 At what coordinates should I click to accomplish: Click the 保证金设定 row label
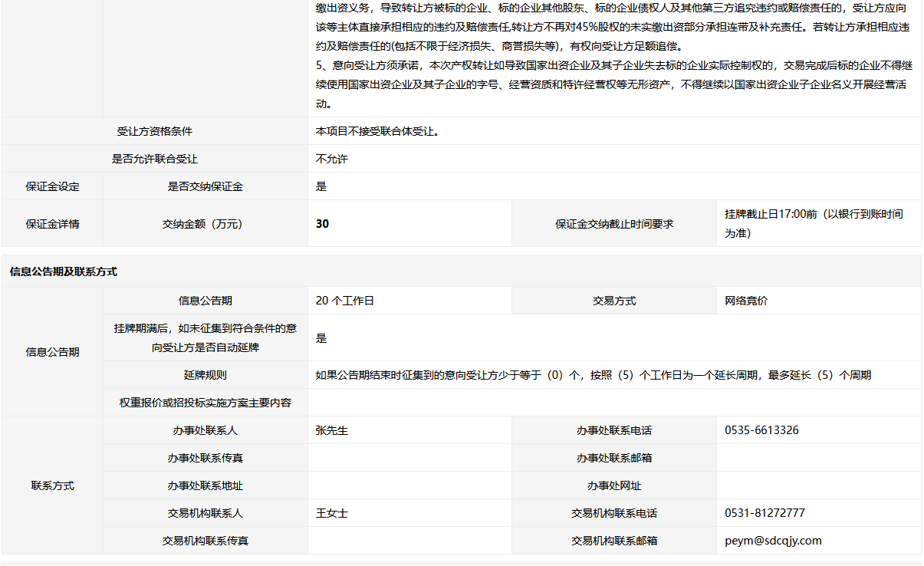point(52,186)
